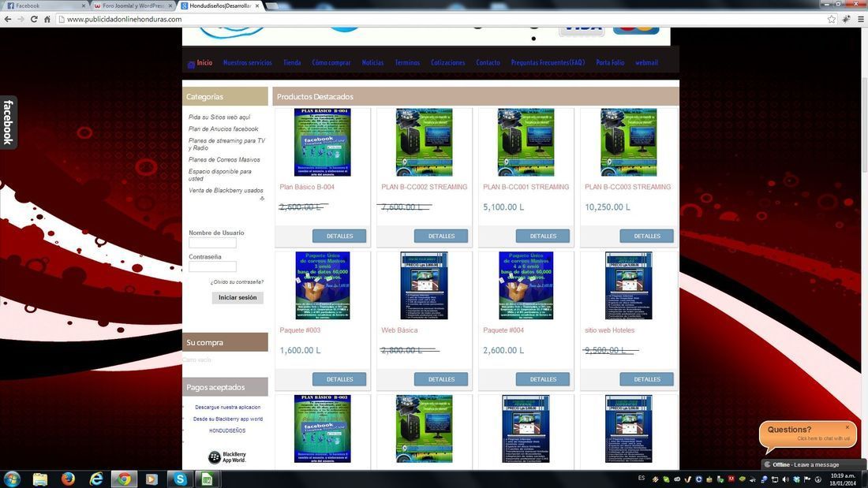Open the Chrome menu hamburger icon

[x=861, y=19]
